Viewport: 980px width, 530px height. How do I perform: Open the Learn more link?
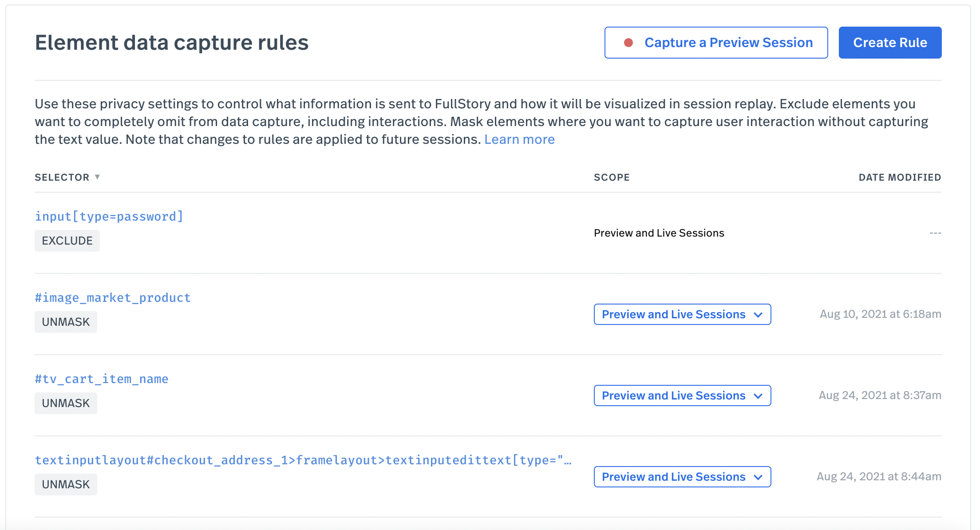pos(519,139)
